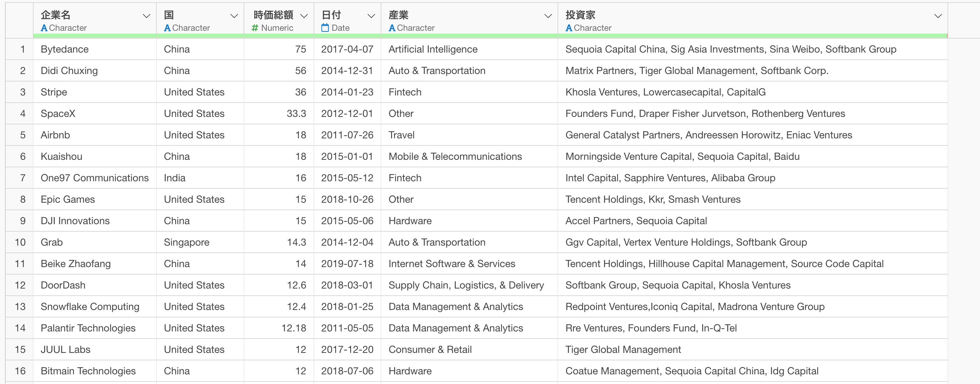Click the Numeric hash icon under 時価総額

pyautogui.click(x=255, y=28)
